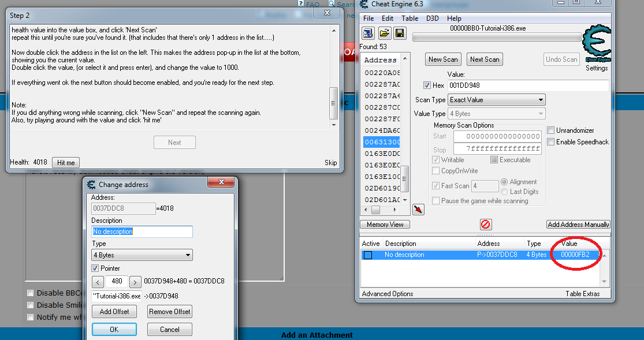
Task: Click the scan Value input field
Action: coord(528,85)
